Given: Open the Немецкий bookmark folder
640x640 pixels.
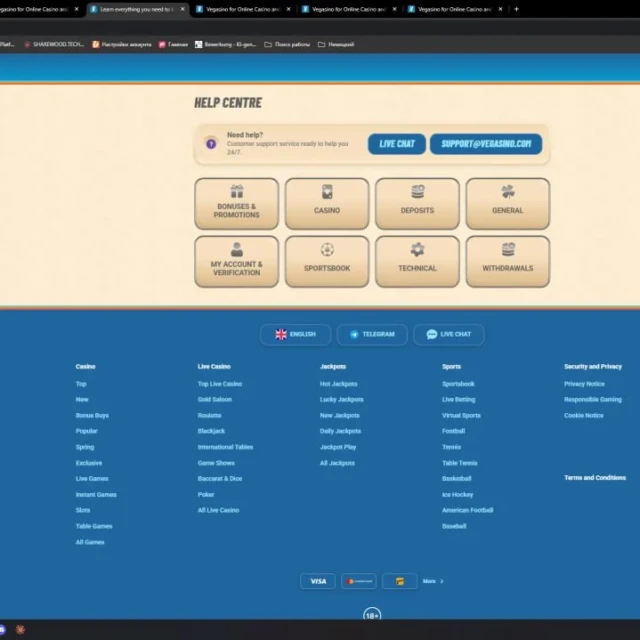Looking at the screenshot, I should [336, 44].
